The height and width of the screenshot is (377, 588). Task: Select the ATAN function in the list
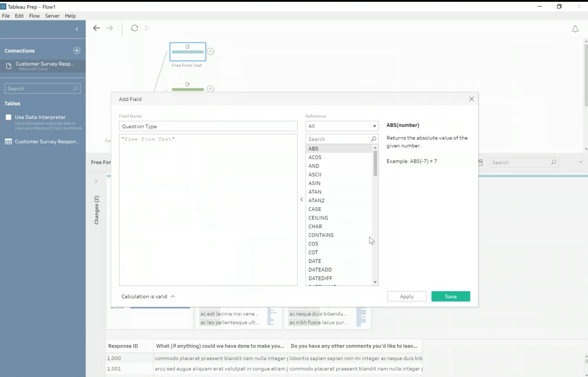tap(339, 192)
